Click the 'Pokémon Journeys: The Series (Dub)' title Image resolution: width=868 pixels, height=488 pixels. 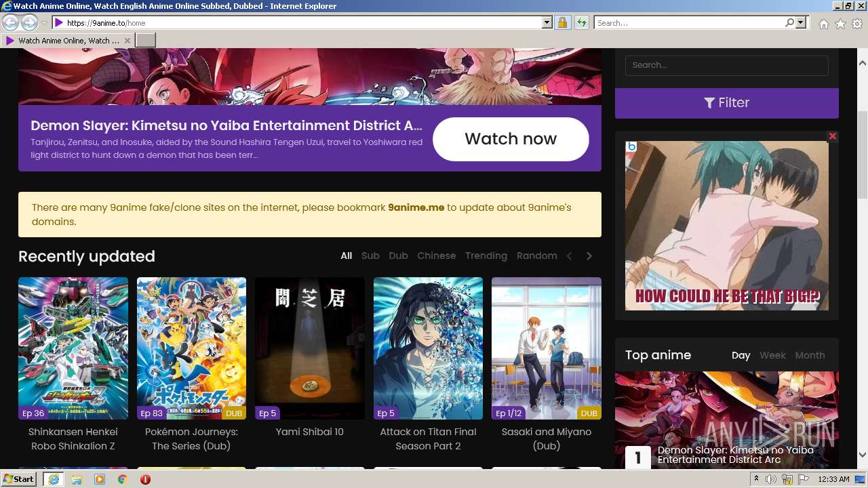191,439
